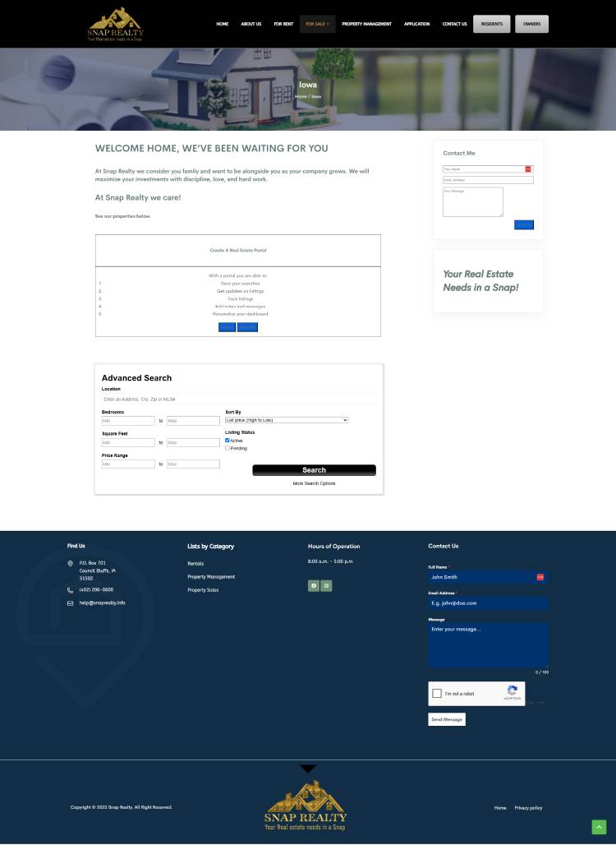Click the phone icon in Find Us
This screenshot has width=616, height=845.
pyautogui.click(x=71, y=590)
